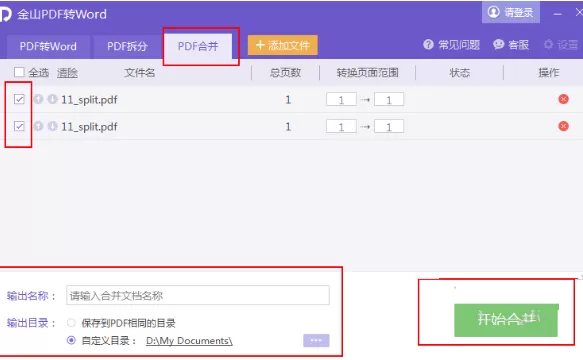583x360 pixels.
Task: Uncheck the second 11_split.pdf row checkbox
Action: [19, 126]
